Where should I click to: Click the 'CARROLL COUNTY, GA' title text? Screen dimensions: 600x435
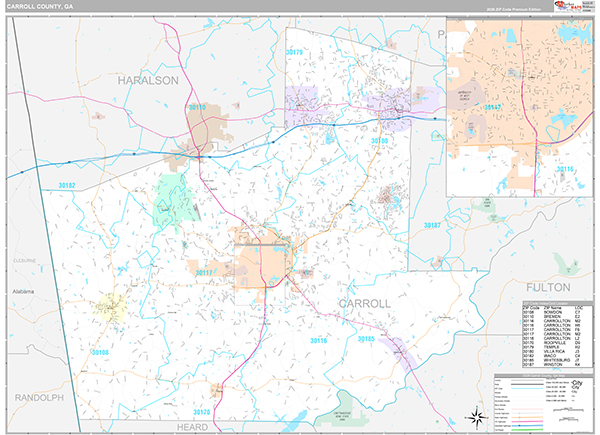pyautogui.click(x=39, y=7)
